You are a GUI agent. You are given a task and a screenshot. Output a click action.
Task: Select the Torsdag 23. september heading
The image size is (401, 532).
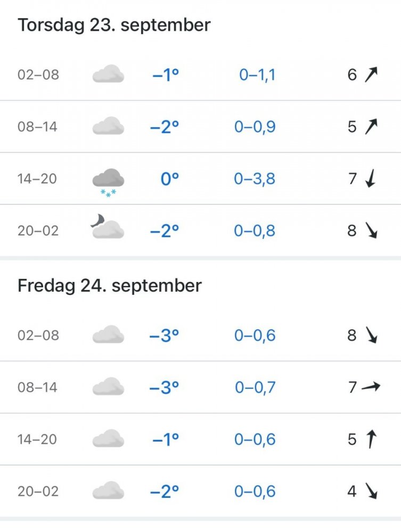point(114,25)
